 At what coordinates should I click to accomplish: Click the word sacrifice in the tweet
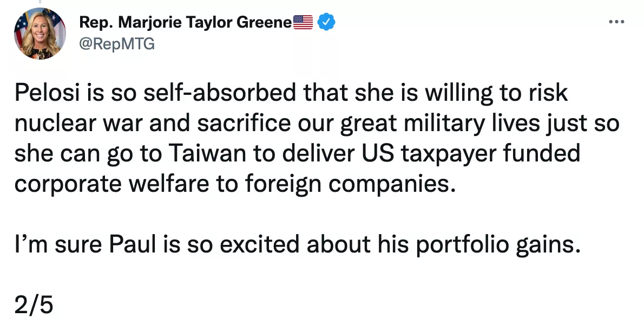pos(244,123)
